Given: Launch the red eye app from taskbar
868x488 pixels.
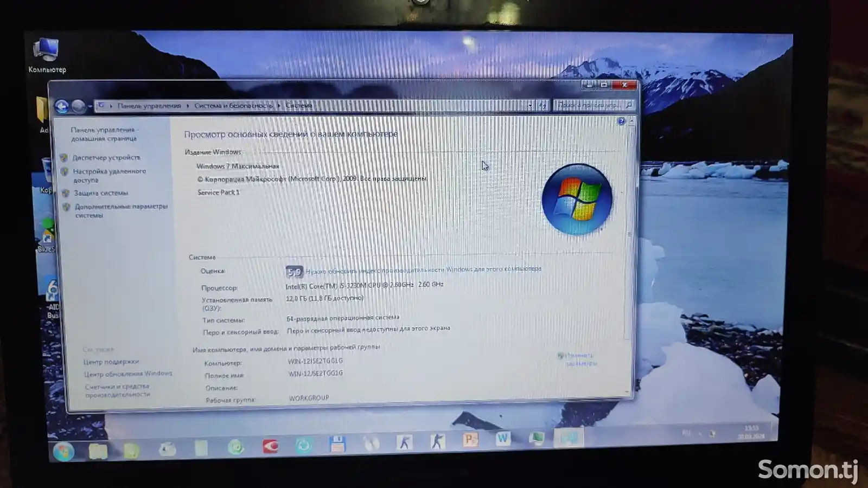Looking at the screenshot, I should point(270,446).
